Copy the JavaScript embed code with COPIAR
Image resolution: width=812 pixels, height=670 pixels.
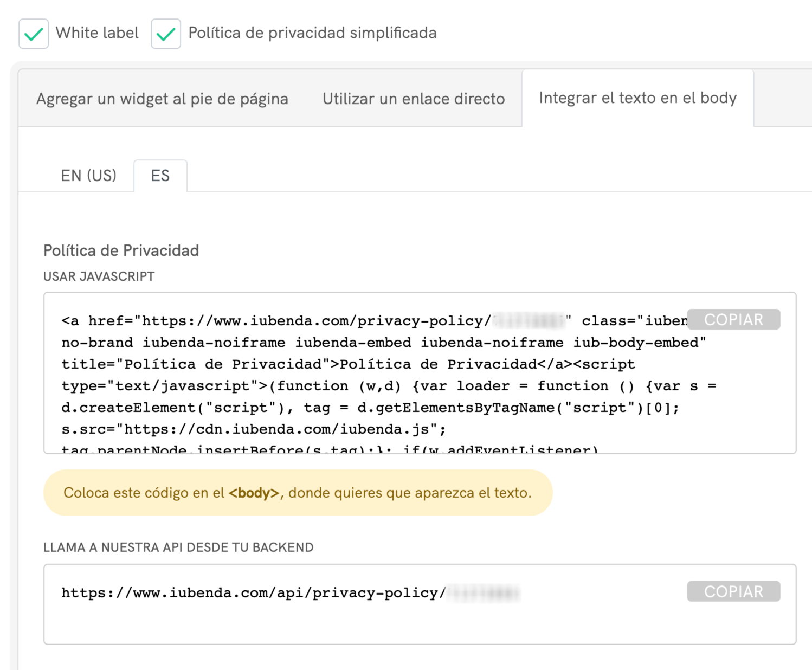733,320
